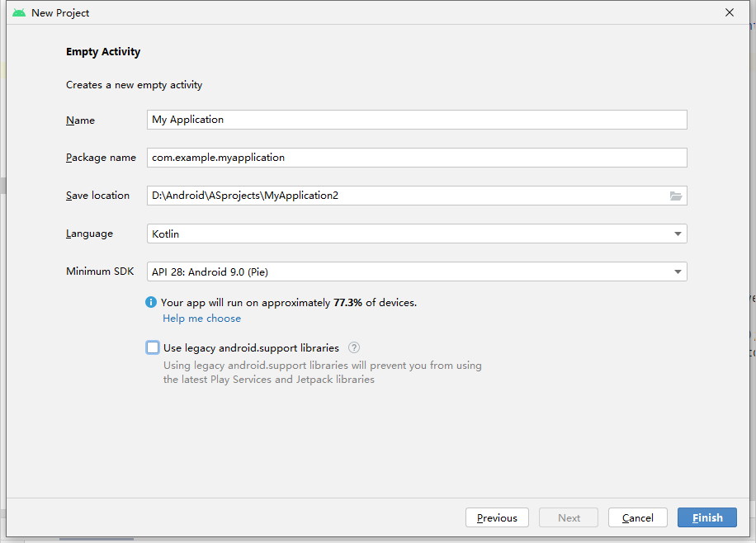Click the help question mark icon
Viewport: 756px width, 543px height.
[354, 347]
